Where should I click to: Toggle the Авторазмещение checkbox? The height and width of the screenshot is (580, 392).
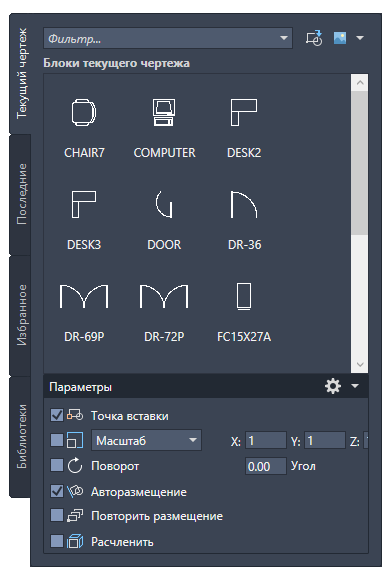[57, 491]
